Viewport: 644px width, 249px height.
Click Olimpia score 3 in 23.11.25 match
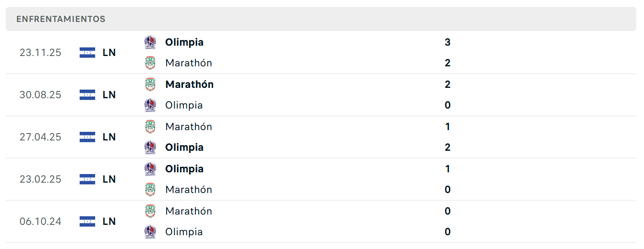448,42
